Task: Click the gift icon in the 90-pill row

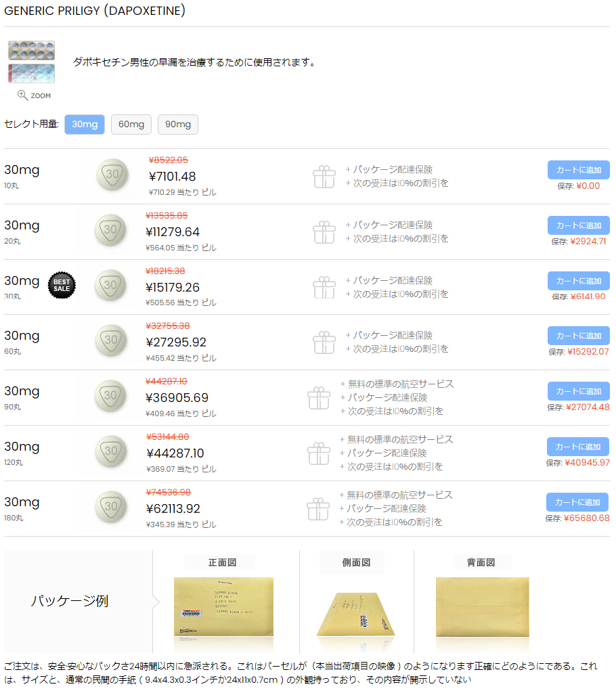Action: pos(319,398)
